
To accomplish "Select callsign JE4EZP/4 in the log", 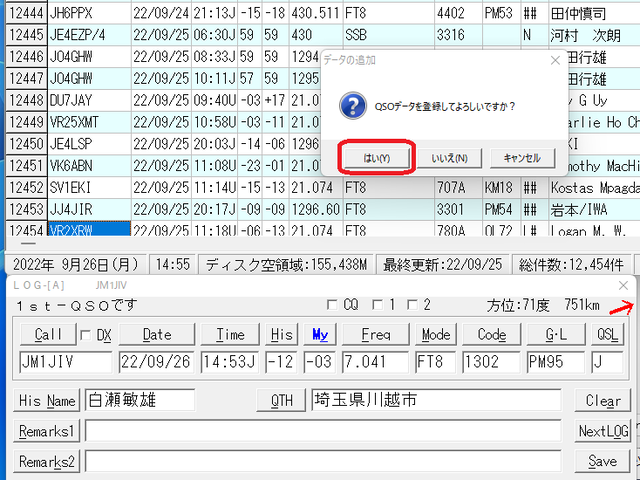I will pyautogui.click(x=90, y=35).
